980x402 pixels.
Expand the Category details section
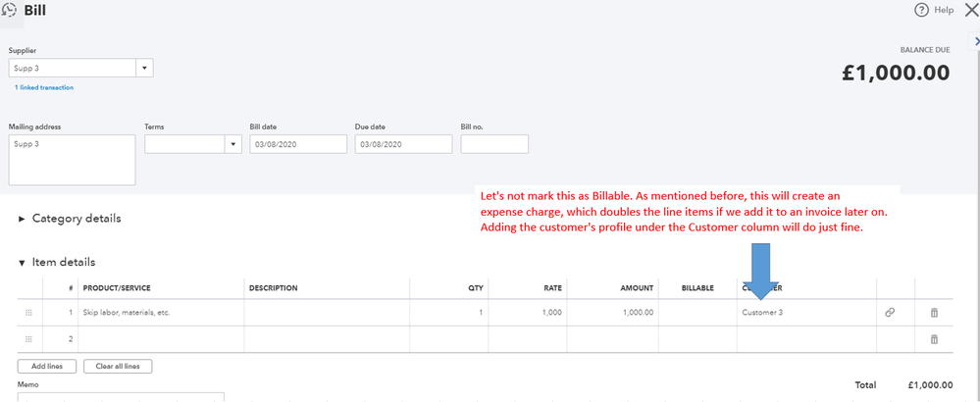(x=23, y=219)
